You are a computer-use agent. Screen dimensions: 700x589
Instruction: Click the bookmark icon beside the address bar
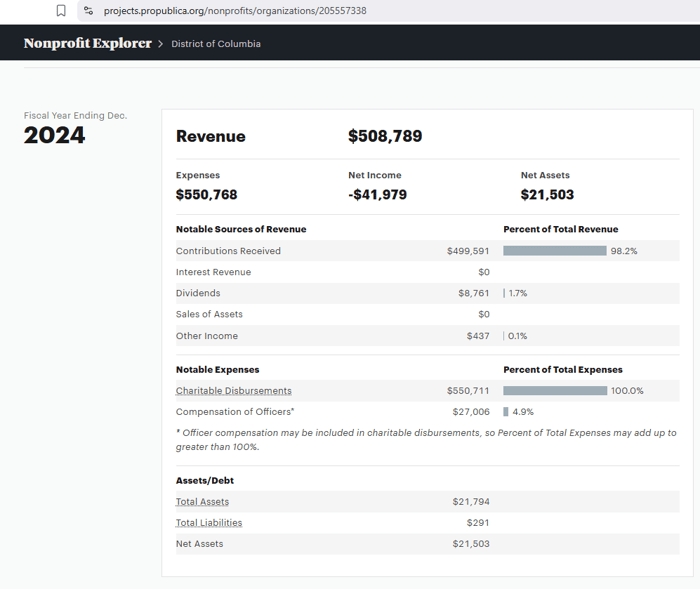click(x=61, y=10)
